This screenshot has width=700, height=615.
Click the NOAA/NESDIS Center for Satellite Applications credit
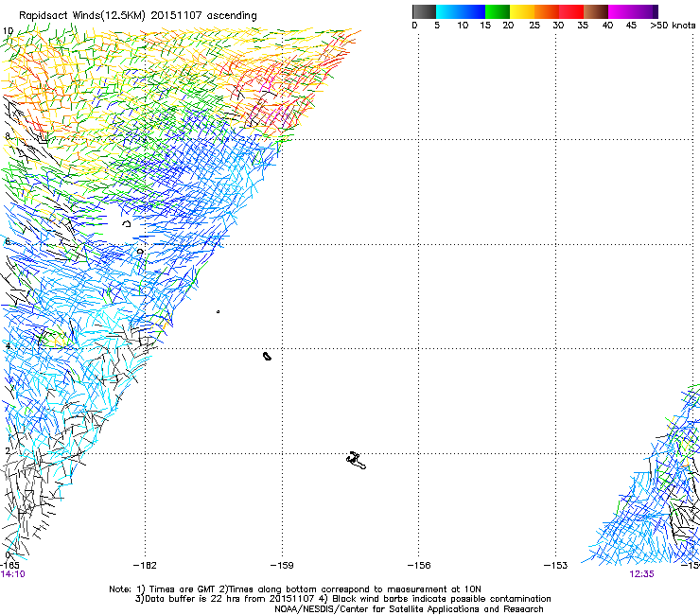pos(409,609)
